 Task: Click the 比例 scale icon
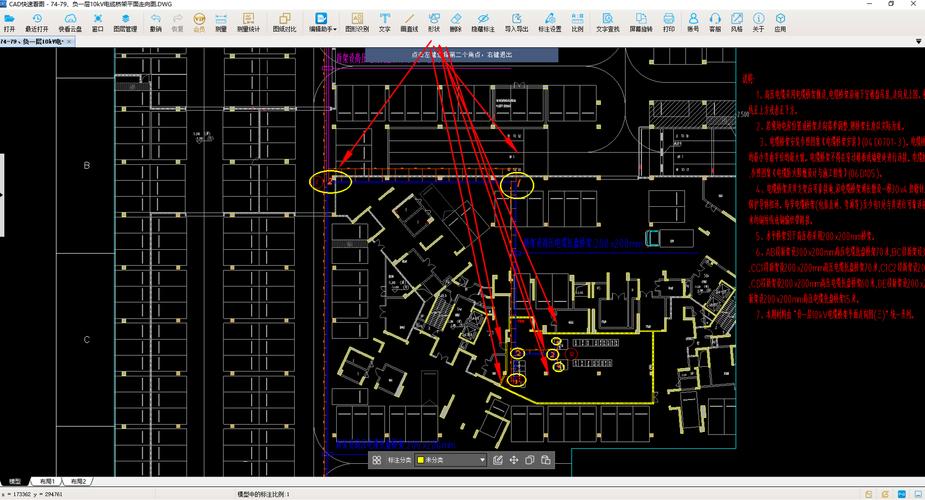[578, 22]
